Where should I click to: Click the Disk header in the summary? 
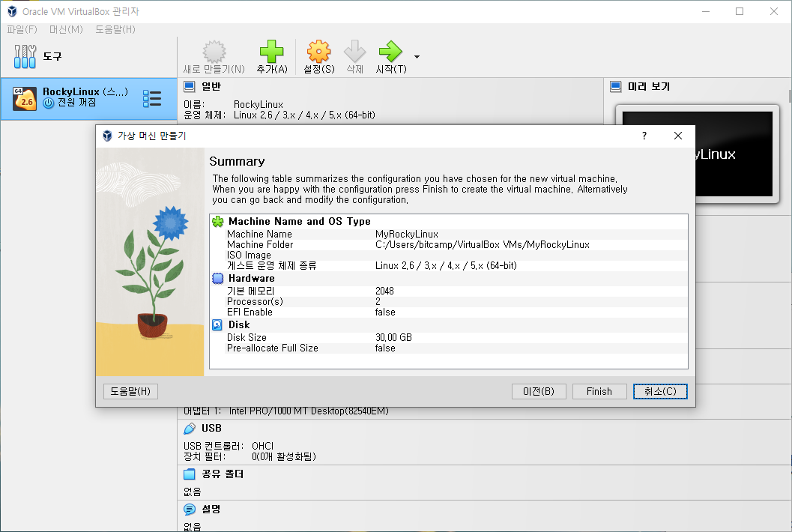click(x=239, y=325)
